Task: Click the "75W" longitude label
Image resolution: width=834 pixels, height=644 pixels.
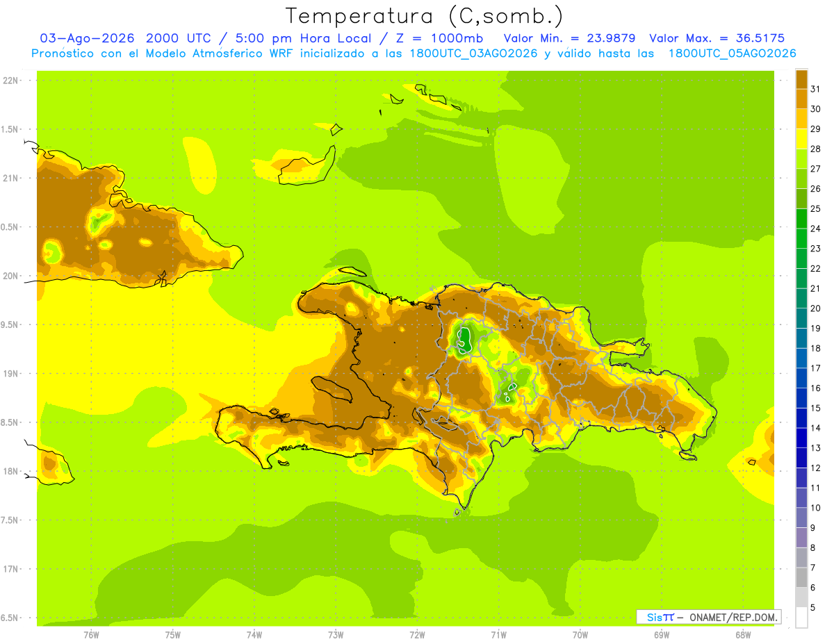Action: click(x=173, y=634)
